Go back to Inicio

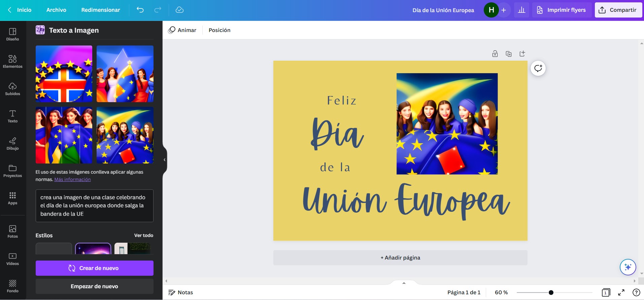pyautogui.click(x=20, y=10)
